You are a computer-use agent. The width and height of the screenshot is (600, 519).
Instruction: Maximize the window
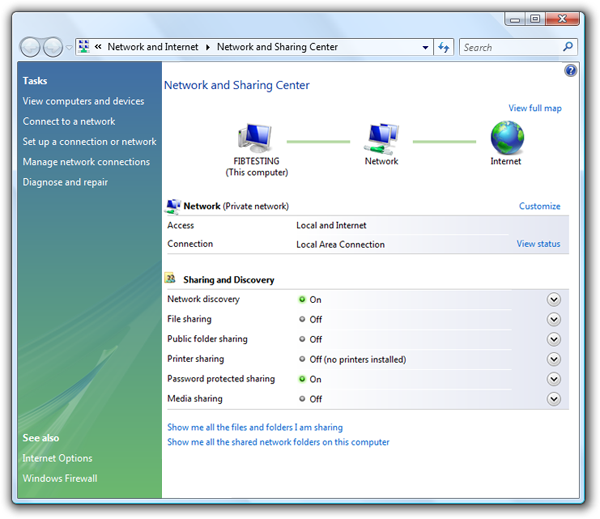point(535,19)
